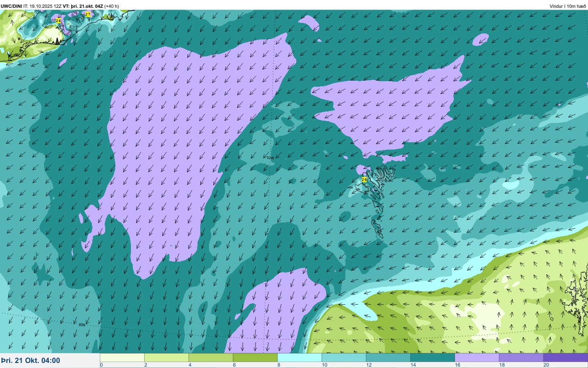Screen dimensions: 588x368
Task: Click the legend scale number '0'
Action: [101, 365]
